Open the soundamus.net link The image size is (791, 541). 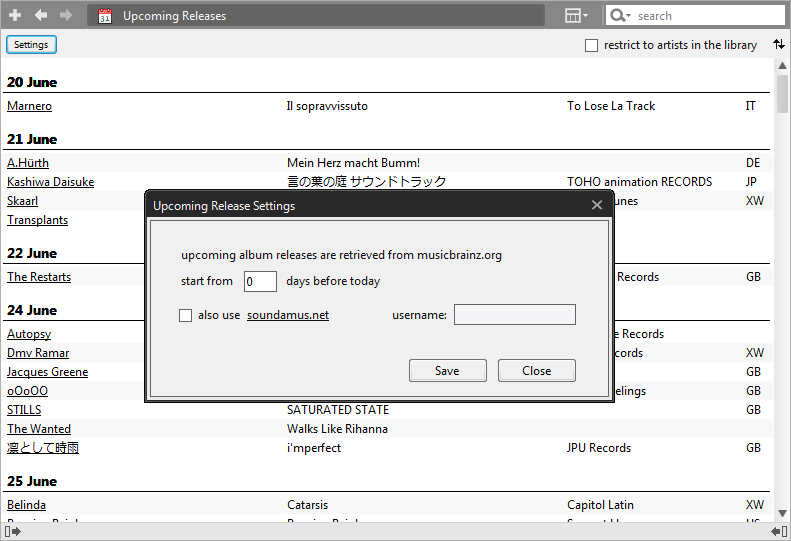[x=288, y=315]
